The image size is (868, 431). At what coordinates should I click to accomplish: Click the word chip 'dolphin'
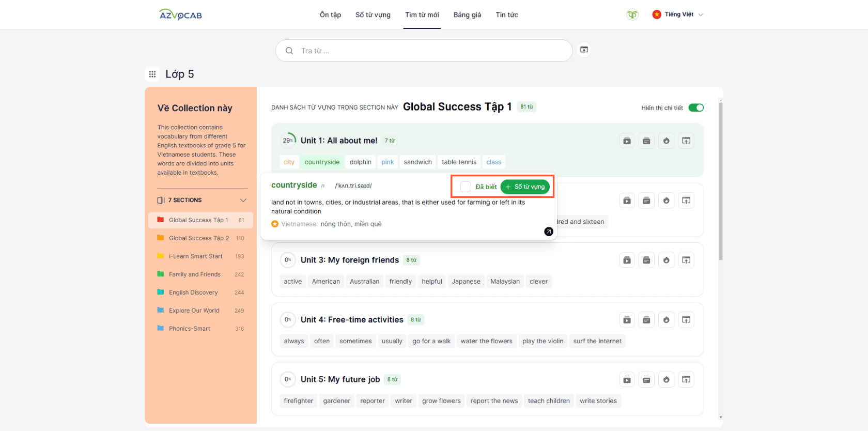pos(360,162)
